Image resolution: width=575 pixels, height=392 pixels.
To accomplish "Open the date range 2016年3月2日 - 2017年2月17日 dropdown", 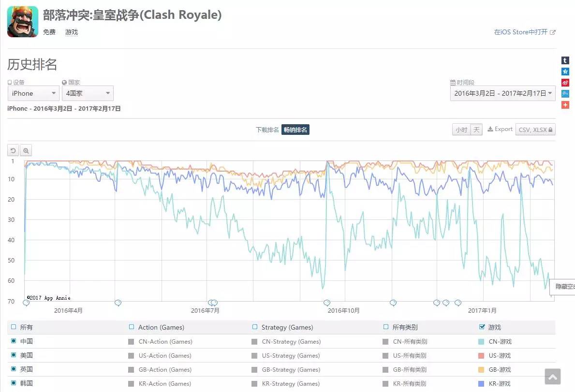I will [503, 93].
